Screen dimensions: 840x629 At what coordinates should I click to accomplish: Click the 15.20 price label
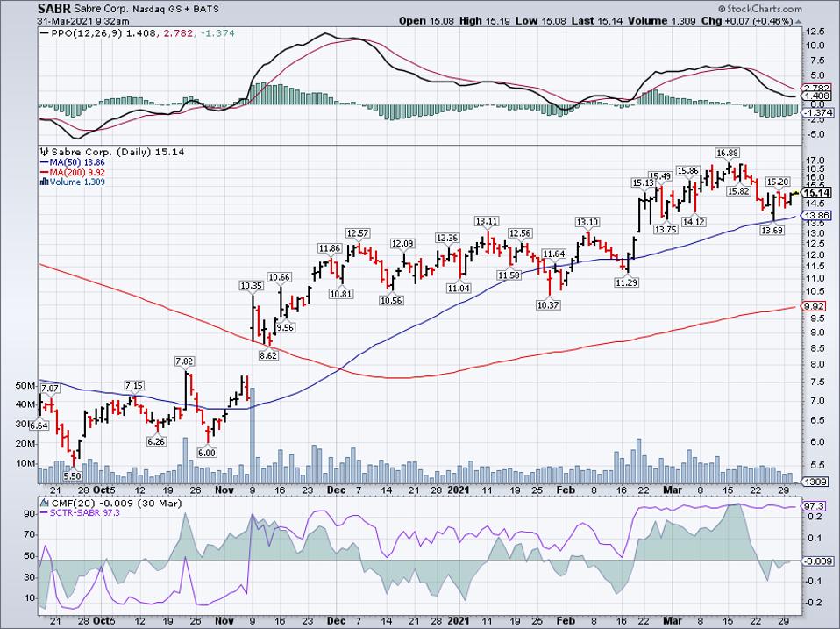pyautogui.click(x=778, y=182)
